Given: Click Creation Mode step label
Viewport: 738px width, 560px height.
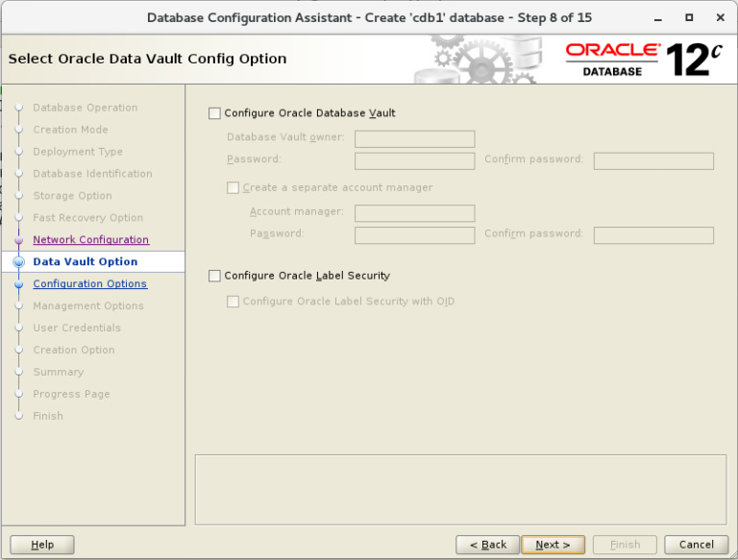Looking at the screenshot, I should click(70, 130).
